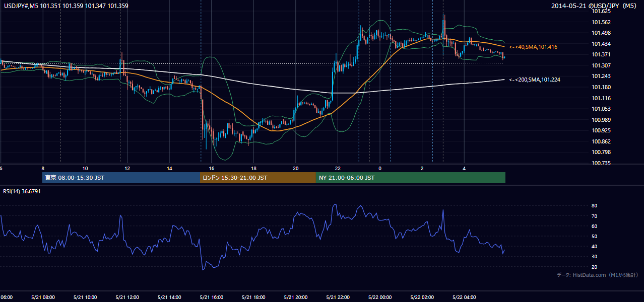The image size is (644, 302).
Task: Click price axis value 101.434
Action: [601, 44]
